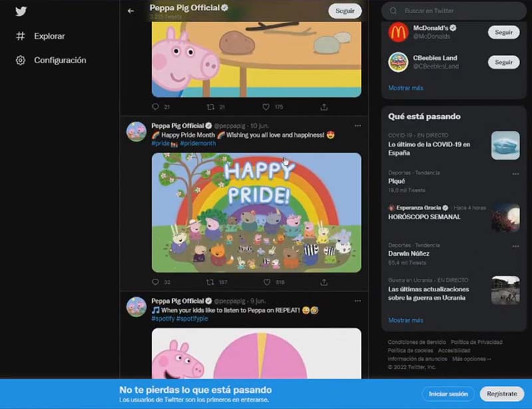Open Política de cookies link
This screenshot has height=409, width=532.
(410, 350)
